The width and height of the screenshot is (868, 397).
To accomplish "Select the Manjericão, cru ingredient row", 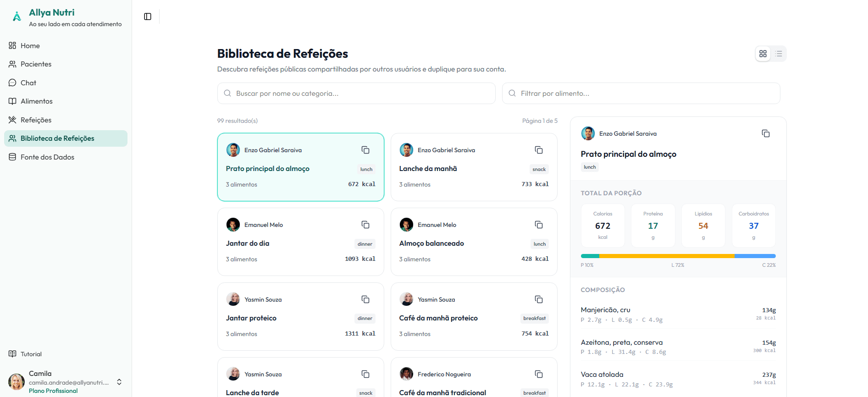I will coord(678,314).
